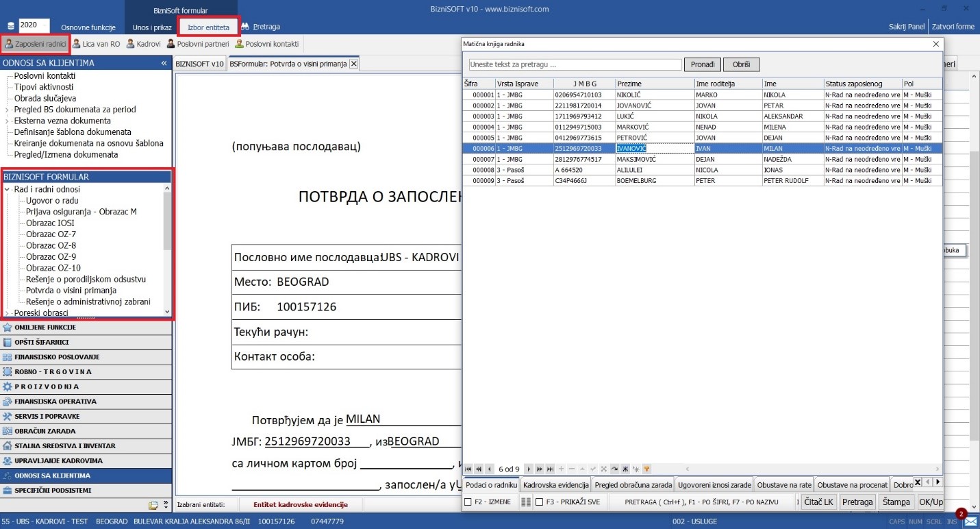Click Štampa button
The width and height of the screenshot is (980, 529).
tap(896, 502)
